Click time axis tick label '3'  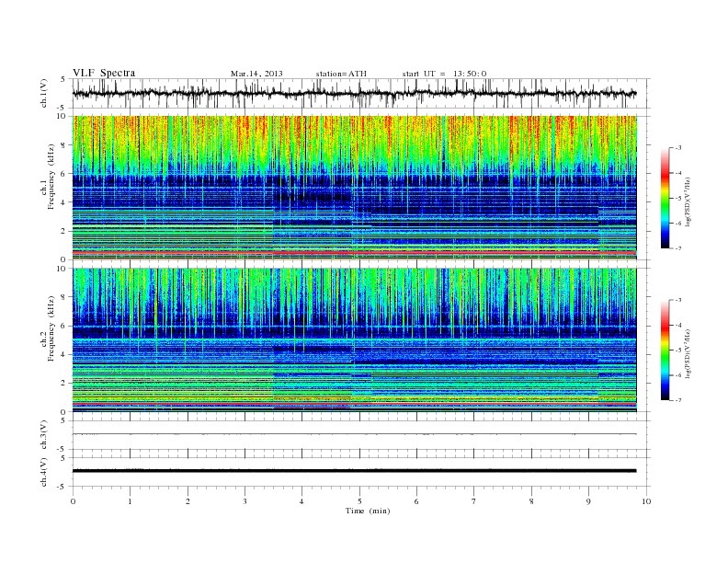pyautogui.click(x=245, y=501)
